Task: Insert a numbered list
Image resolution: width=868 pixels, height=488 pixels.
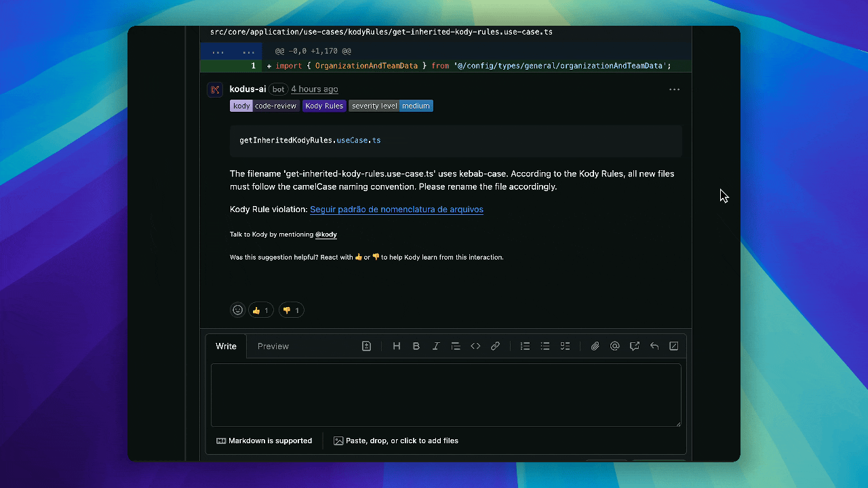Action: 525,346
